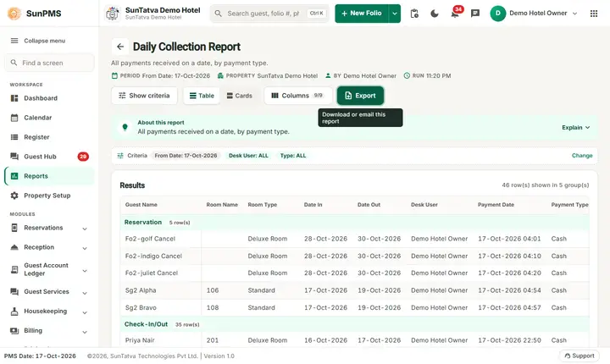
Task: Expand the Reception module
Action: pos(49,247)
